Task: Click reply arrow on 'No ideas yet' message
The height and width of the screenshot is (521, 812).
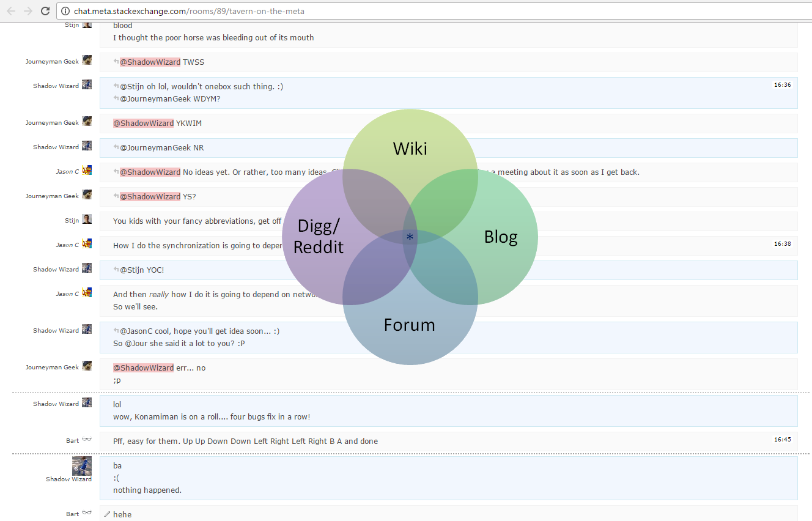Action: pyautogui.click(x=116, y=172)
